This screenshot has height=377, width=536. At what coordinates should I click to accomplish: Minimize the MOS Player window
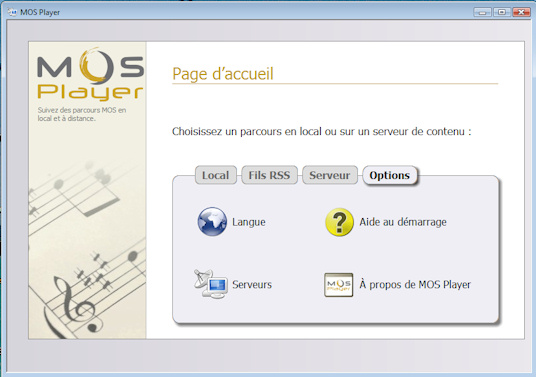coord(482,12)
